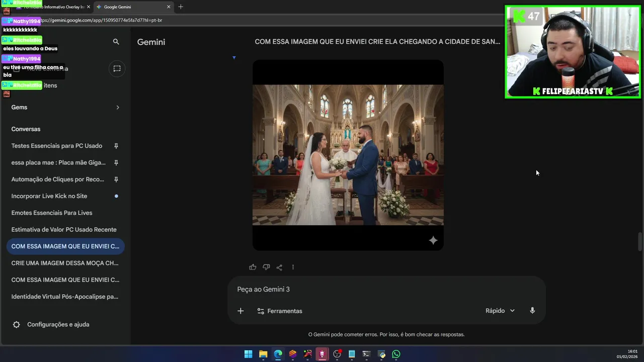Open the terminal icon on the taskbar
This screenshot has width=644, height=362.
click(x=366, y=354)
